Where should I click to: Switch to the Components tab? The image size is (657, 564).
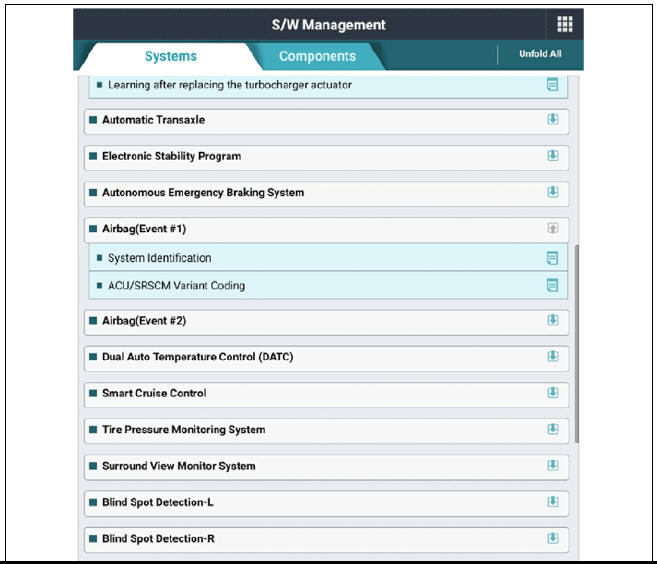pos(317,56)
